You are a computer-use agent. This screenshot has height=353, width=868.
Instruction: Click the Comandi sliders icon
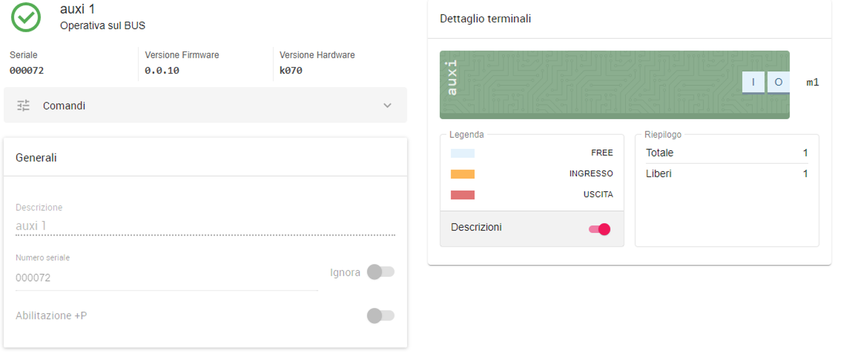(23, 106)
